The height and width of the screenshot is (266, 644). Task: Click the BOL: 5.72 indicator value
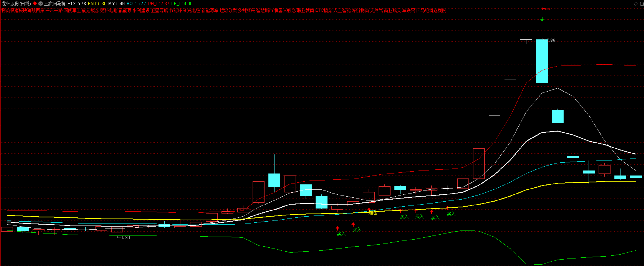pyautogui.click(x=136, y=4)
